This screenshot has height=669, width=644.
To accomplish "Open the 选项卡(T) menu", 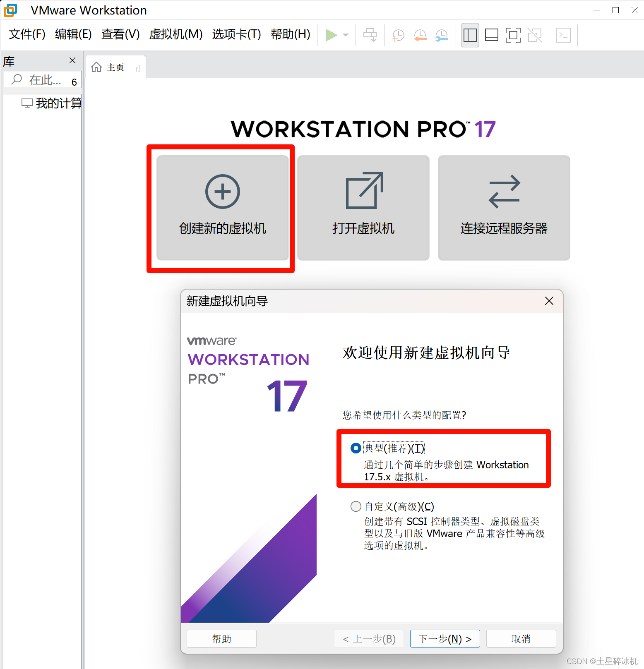I will [236, 34].
